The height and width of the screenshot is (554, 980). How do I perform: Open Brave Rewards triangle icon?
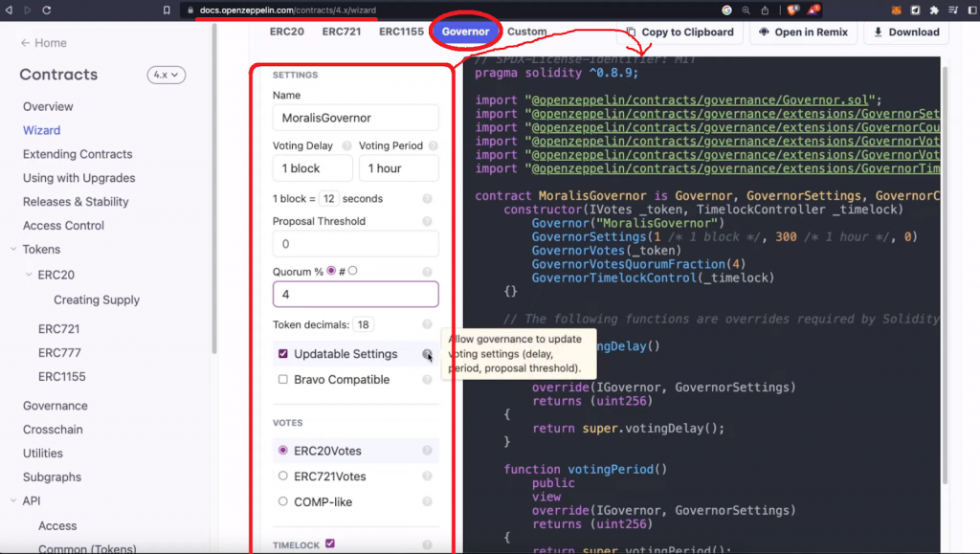click(813, 10)
